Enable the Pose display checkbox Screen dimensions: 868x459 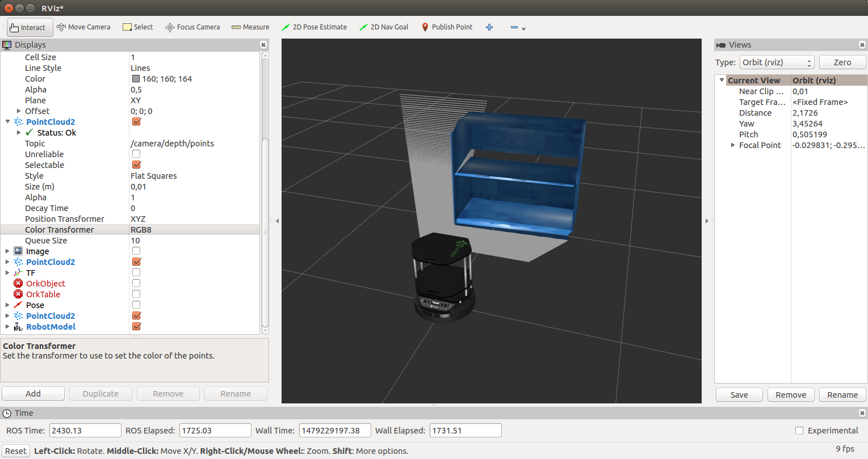pyautogui.click(x=136, y=305)
